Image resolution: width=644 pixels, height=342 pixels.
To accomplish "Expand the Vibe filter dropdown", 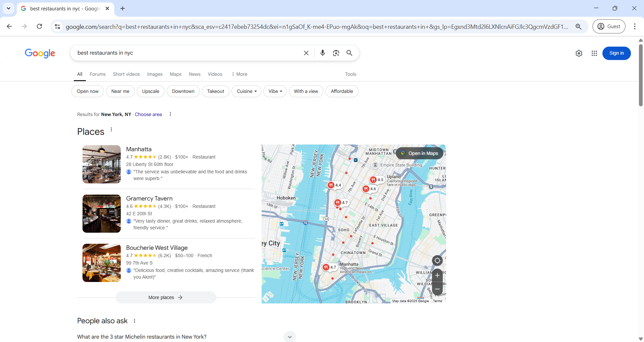I will 275,91.
